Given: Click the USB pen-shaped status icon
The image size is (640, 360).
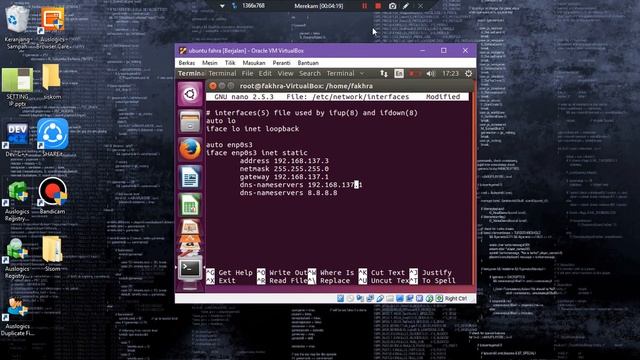Looking at the screenshot, I should click(380, 298).
